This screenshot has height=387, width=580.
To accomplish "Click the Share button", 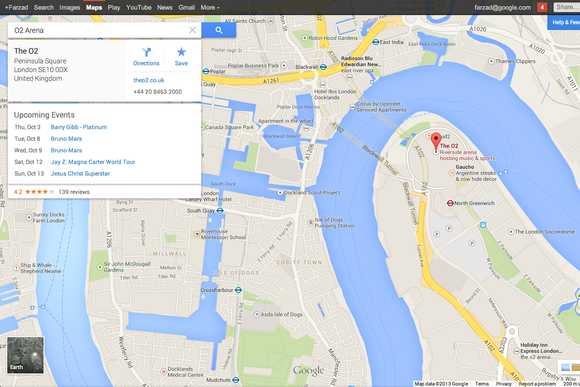I will coord(567,7).
